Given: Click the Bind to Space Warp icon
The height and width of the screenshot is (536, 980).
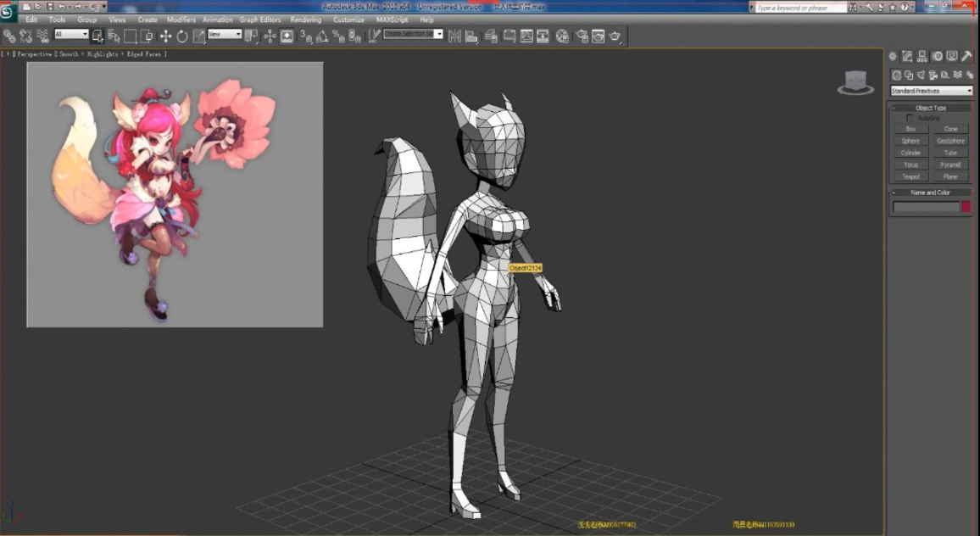Looking at the screenshot, I should [42, 36].
